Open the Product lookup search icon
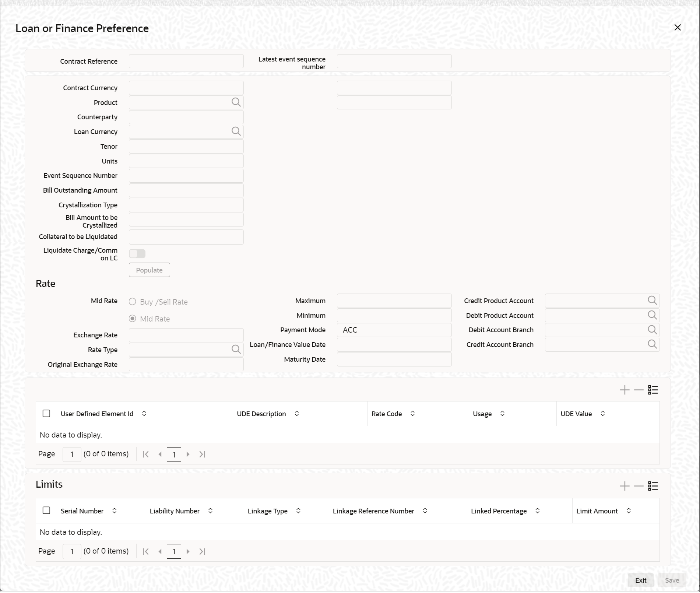Image resolution: width=700 pixels, height=593 pixels. (x=236, y=102)
